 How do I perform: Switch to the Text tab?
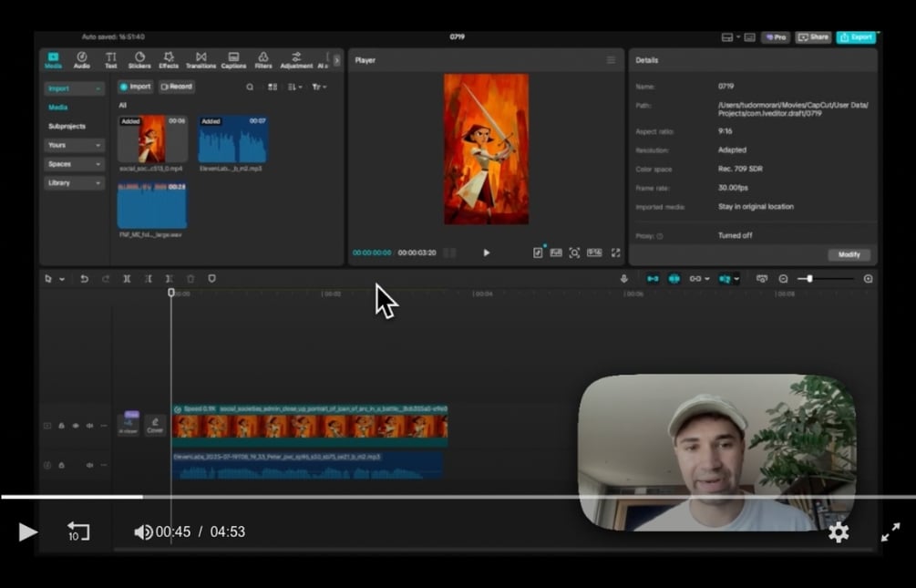point(111,59)
